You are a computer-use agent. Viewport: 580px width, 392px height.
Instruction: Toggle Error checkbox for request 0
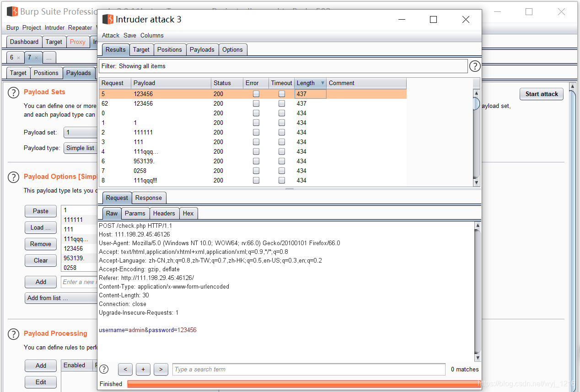tap(256, 113)
